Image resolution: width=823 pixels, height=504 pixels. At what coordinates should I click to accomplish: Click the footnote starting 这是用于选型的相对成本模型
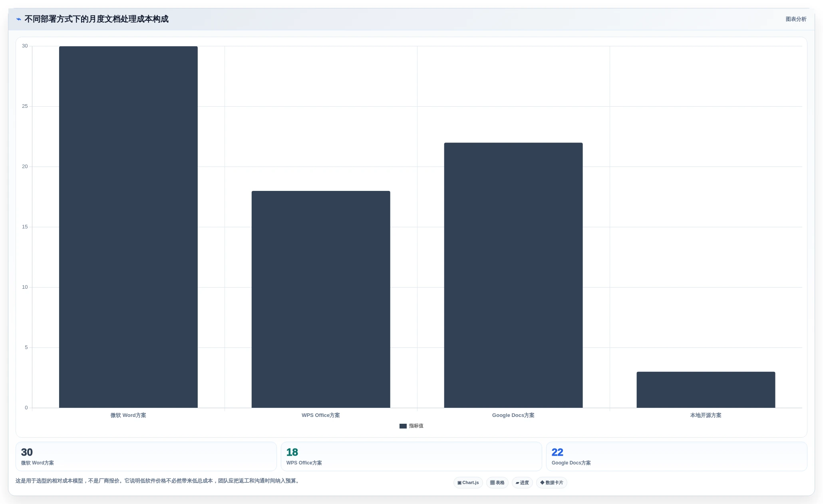click(158, 481)
